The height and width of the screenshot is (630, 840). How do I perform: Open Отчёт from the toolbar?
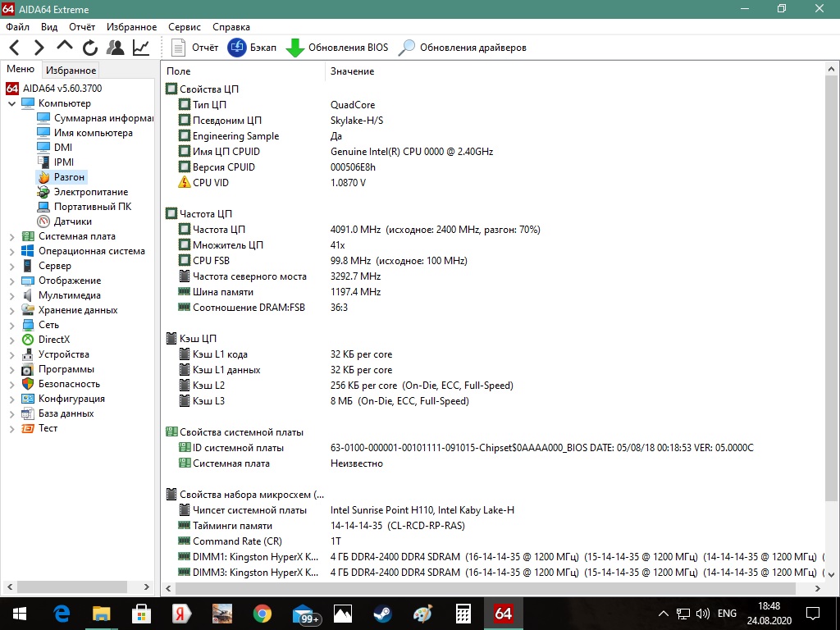(194, 48)
